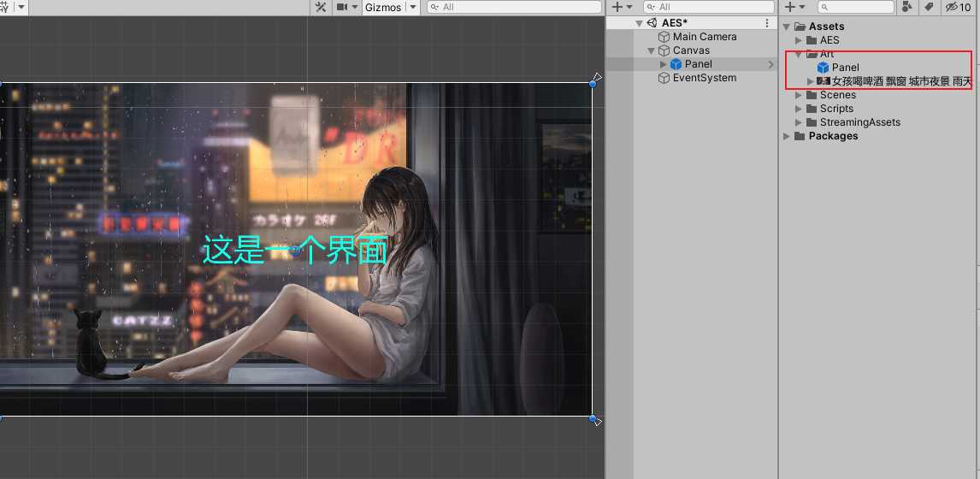Select Main Camera in Hierarchy
Screen dimensions: 980x479
pos(705,37)
